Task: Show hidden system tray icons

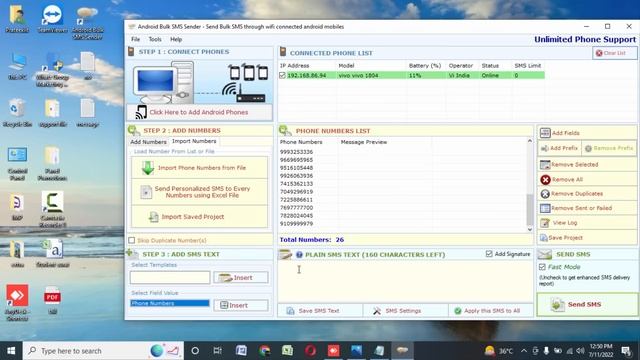Action: [524, 351]
